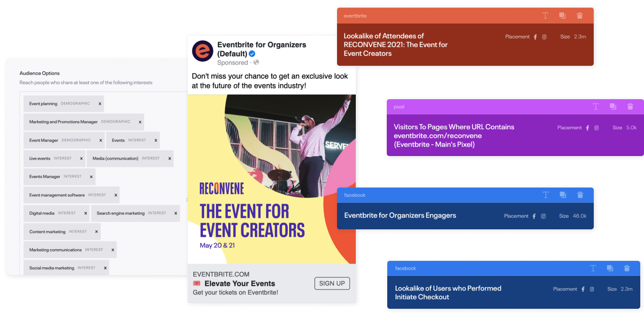Image resolution: width=644 pixels, height=321 pixels.
Task: Select the Eventbrite for Organizers Engagers title
Action: 400,216
